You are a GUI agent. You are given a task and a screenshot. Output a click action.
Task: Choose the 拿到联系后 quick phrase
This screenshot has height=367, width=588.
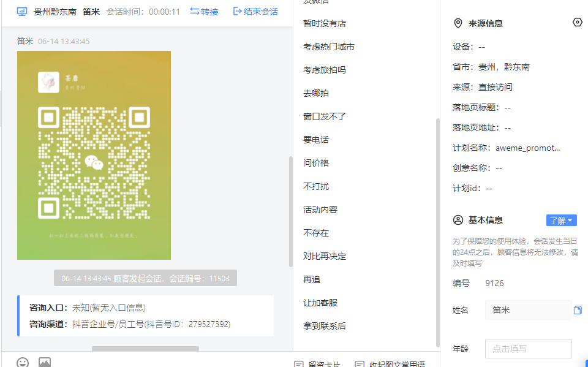click(325, 326)
